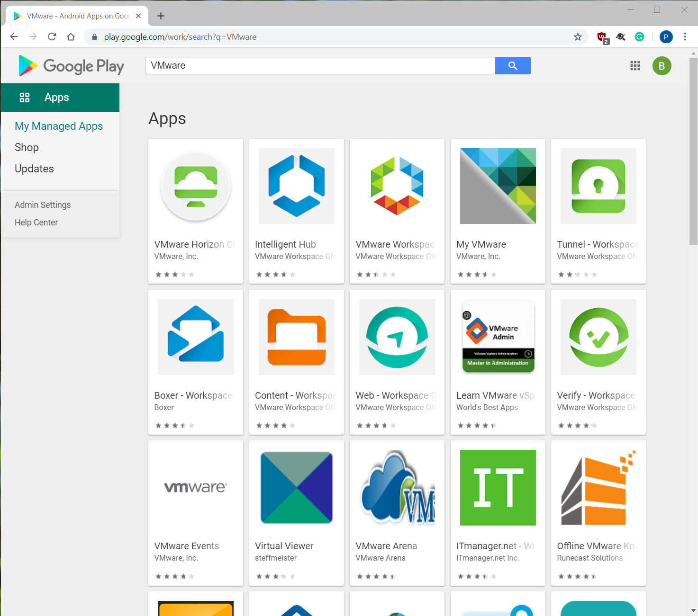Viewport: 698px width, 616px height.
Task: Bookmark this page with the star icon
Action: [578, 37]
